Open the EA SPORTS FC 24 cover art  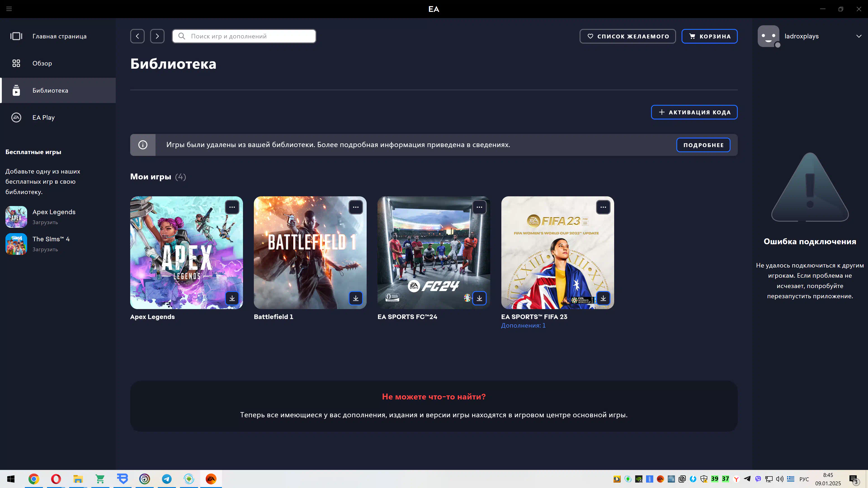pyautogui.click(x=434, y=253)
